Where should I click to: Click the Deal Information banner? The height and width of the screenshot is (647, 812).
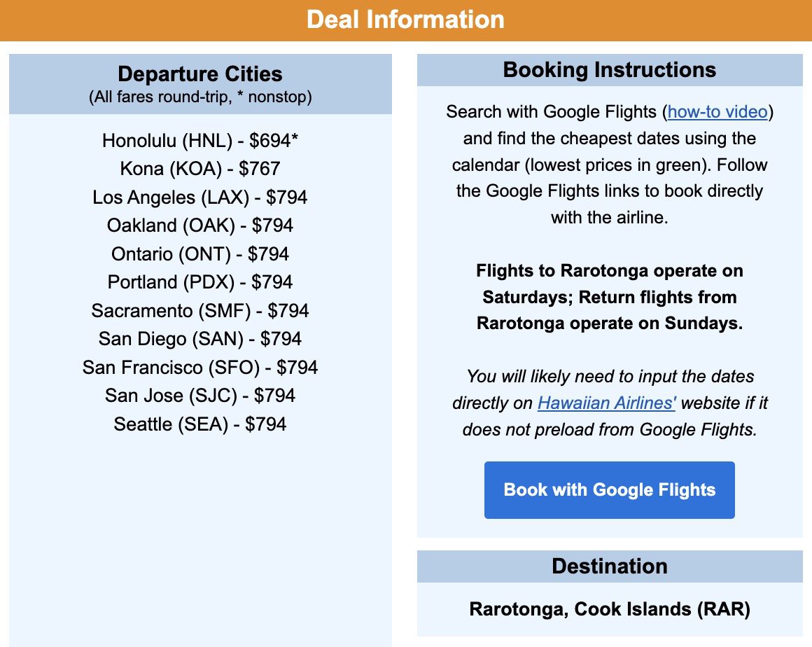click(x=406, y=20)
